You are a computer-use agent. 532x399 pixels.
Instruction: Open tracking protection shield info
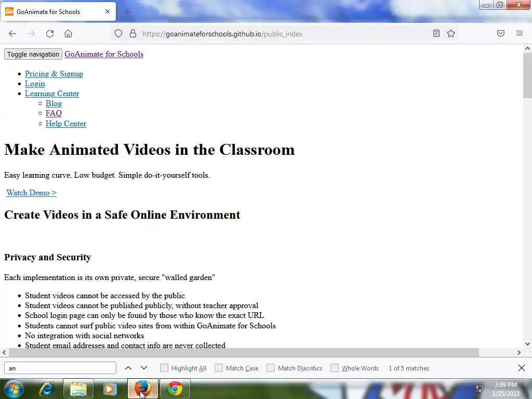(x=118, y=34)
